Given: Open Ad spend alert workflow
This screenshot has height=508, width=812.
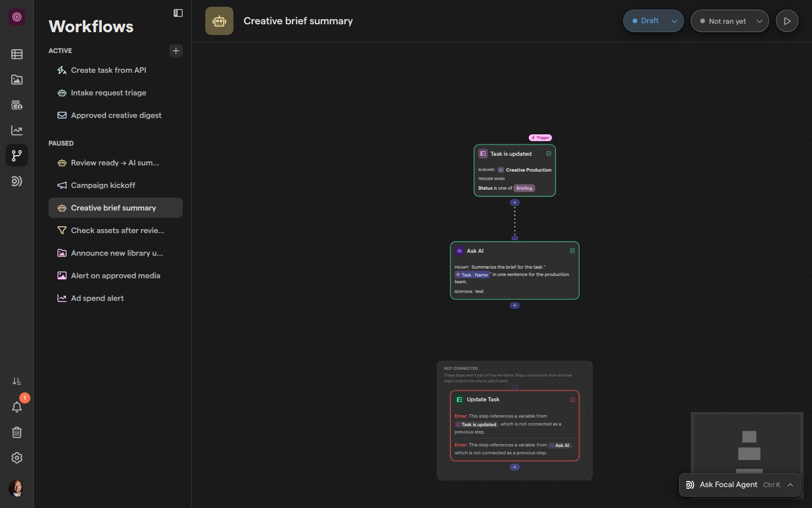Looking at the screenshot, I should (116, 298).
